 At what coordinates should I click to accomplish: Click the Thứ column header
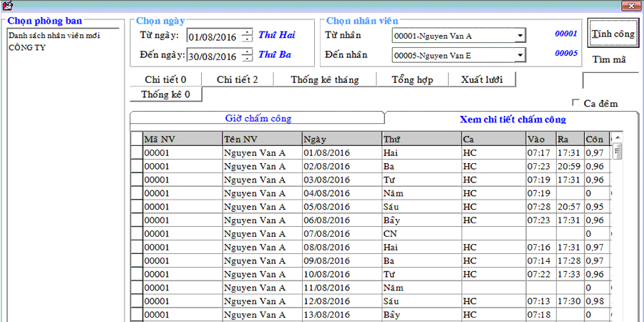421,139
